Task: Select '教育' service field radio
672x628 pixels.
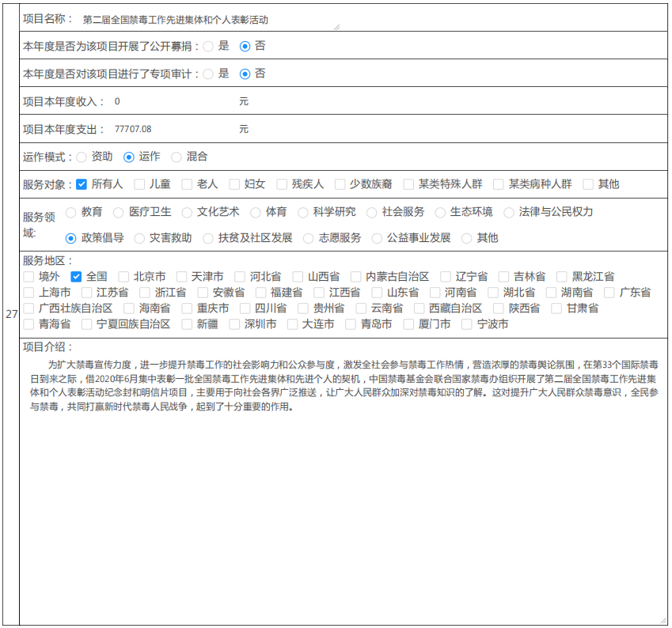Action: [x=71, y=212]
